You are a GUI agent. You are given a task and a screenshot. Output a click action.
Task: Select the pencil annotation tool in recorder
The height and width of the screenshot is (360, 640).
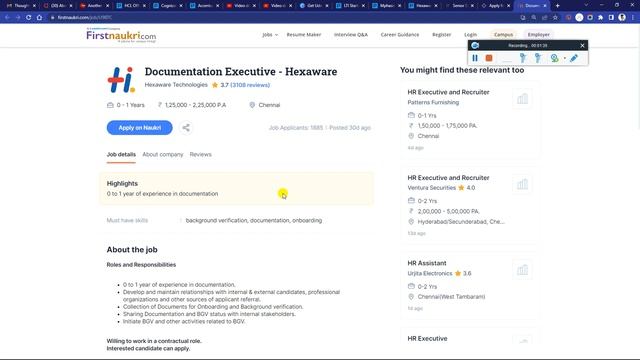[x=574, y=58]
